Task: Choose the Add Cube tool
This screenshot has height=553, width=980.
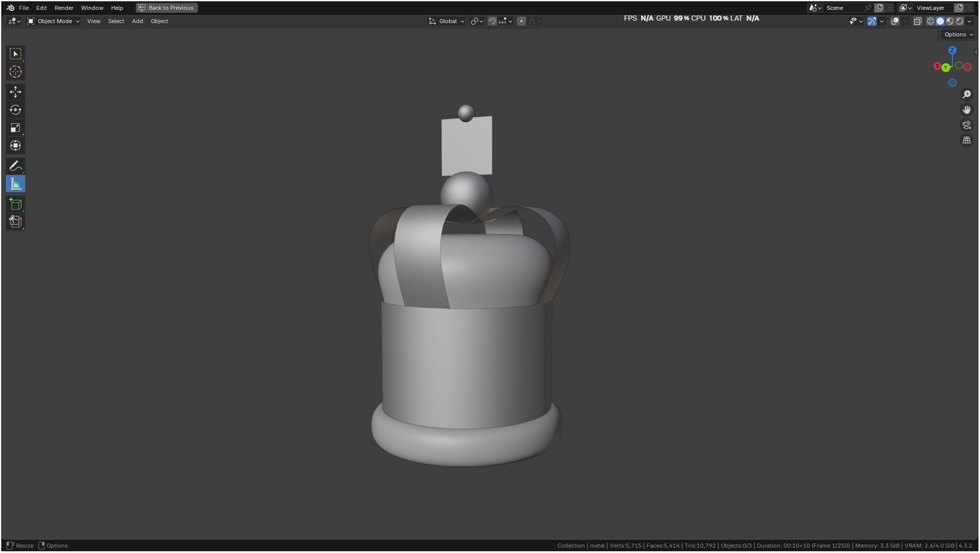Action: tap(15, 204)
